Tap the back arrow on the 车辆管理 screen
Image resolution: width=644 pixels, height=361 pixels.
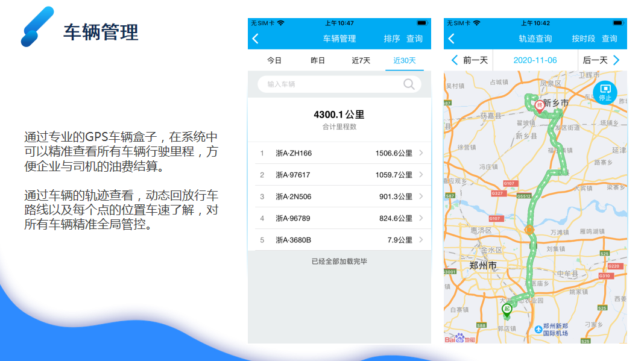point(254,37)
